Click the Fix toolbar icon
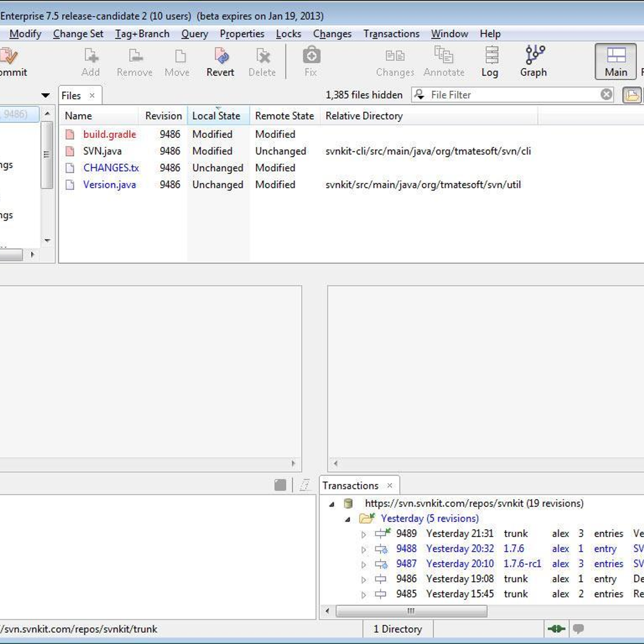The height and width of the screenshot is (644, 644). pos(311,55)
